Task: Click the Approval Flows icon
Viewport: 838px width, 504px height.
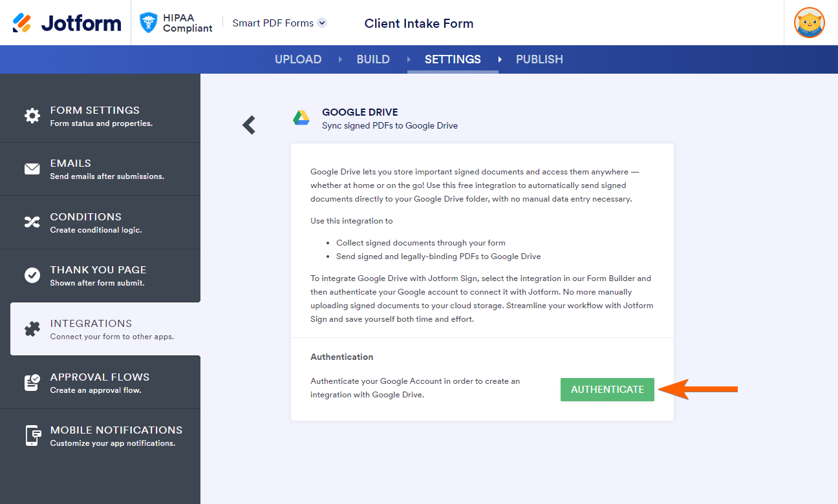Action: [32, 383]
